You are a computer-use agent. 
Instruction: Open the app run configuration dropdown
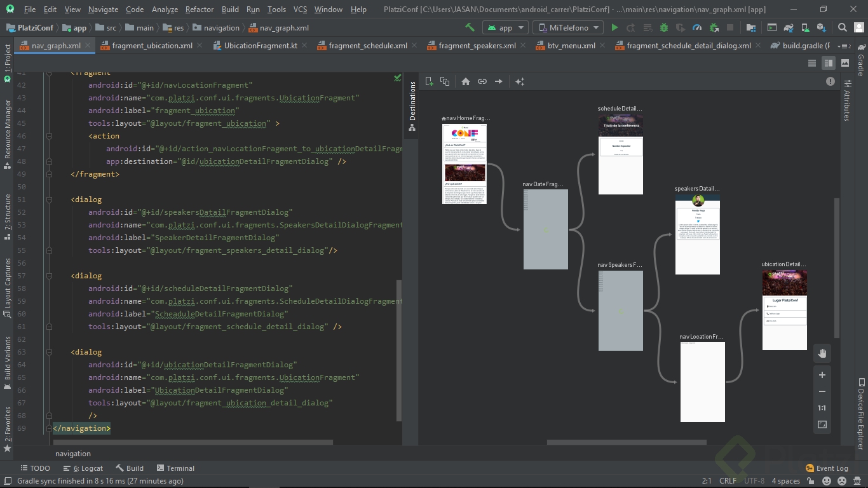[505, 27]
